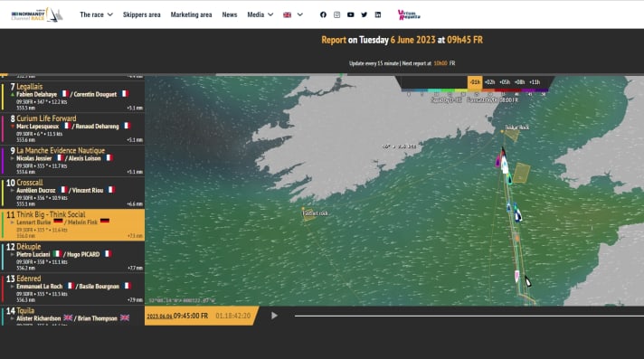
Task: Select the -01h forecast tab
Action: pos(475,82)
